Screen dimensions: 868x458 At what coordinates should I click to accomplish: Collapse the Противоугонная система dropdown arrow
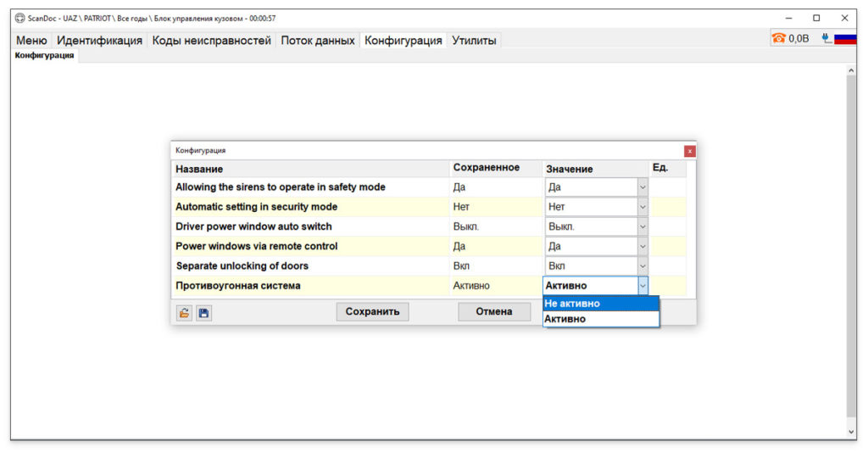tap(643, 286)
